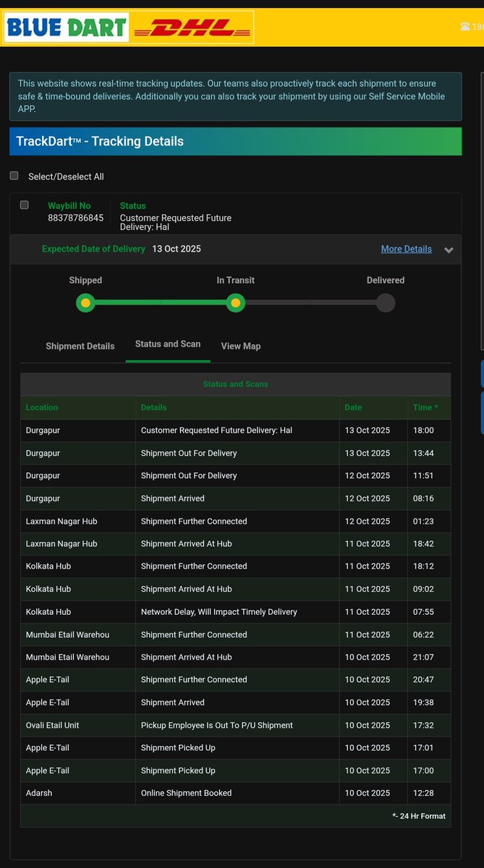Image resolution: width=484 pixels, height=868 pixels.
Task: Click the real-time tracking info banner
Action: tap(235, 96)
